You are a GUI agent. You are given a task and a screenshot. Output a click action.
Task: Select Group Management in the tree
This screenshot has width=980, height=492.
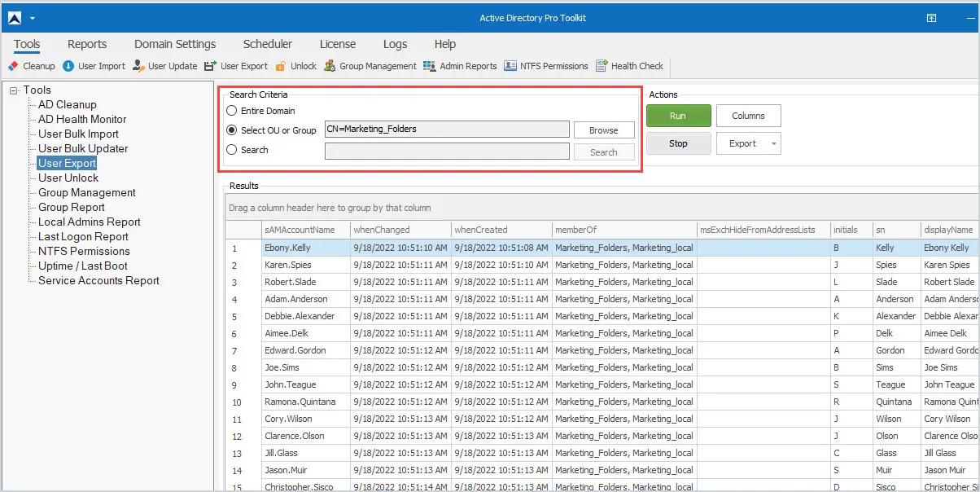[87, 193]
